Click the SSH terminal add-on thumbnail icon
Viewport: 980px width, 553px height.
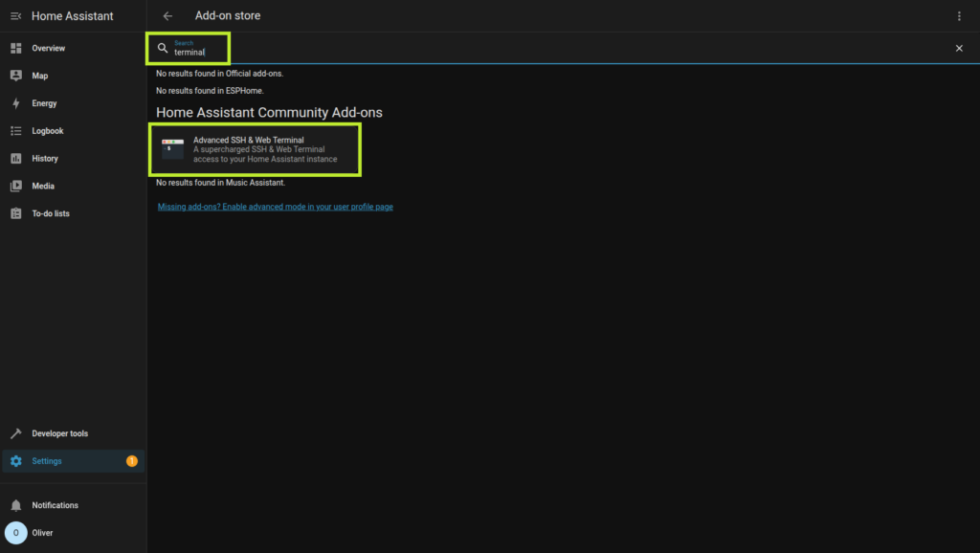[172, 149]
